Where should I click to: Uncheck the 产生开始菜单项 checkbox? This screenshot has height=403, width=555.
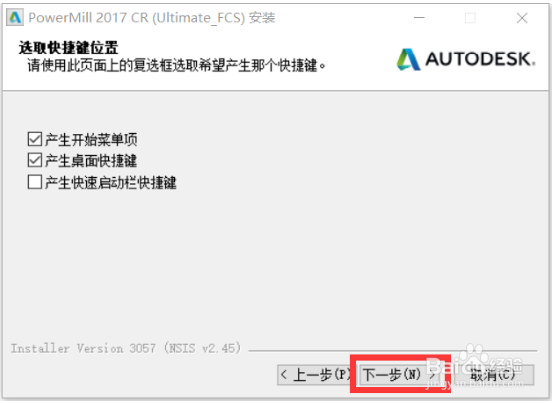pos(35,139)
